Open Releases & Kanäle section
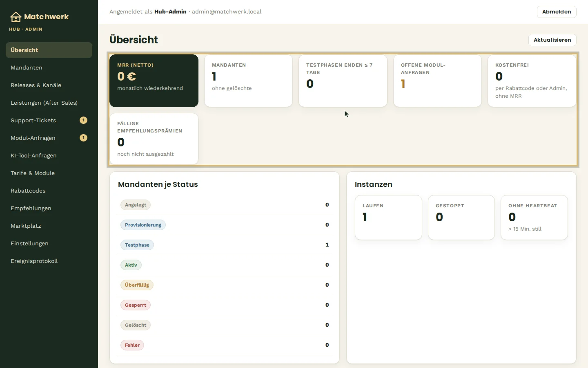The image size is (588, 368). click(49, 85)
